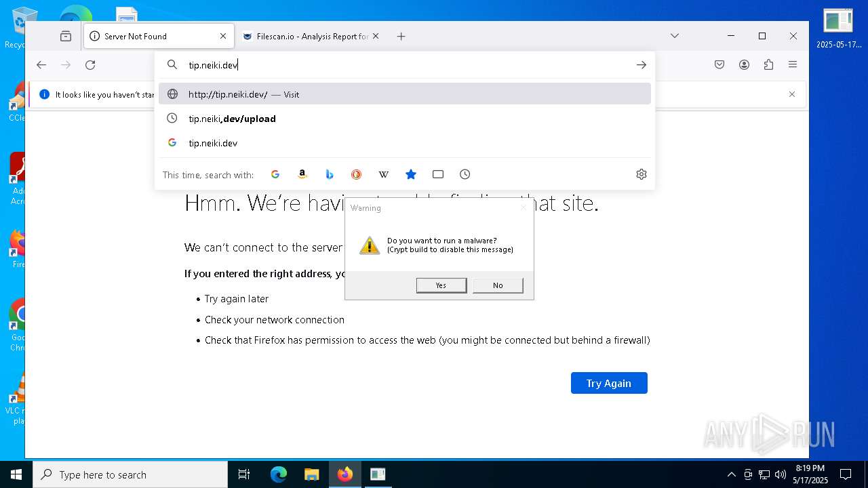Screen dimensions: 868x488
Task: Open the Firefox hamburger menu
Action: (793, 65)
